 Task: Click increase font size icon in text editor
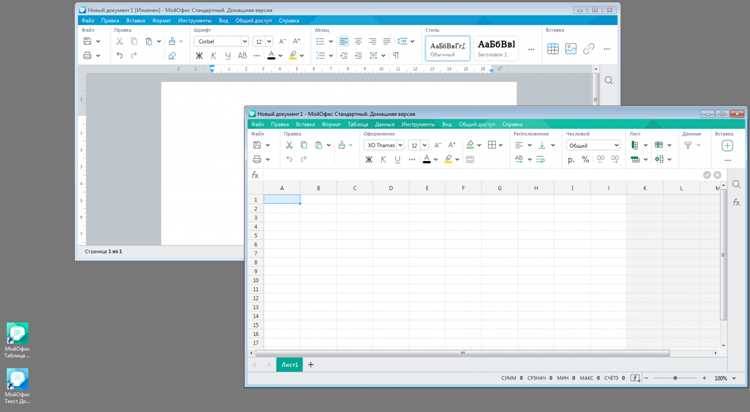[x=297, y=42]
